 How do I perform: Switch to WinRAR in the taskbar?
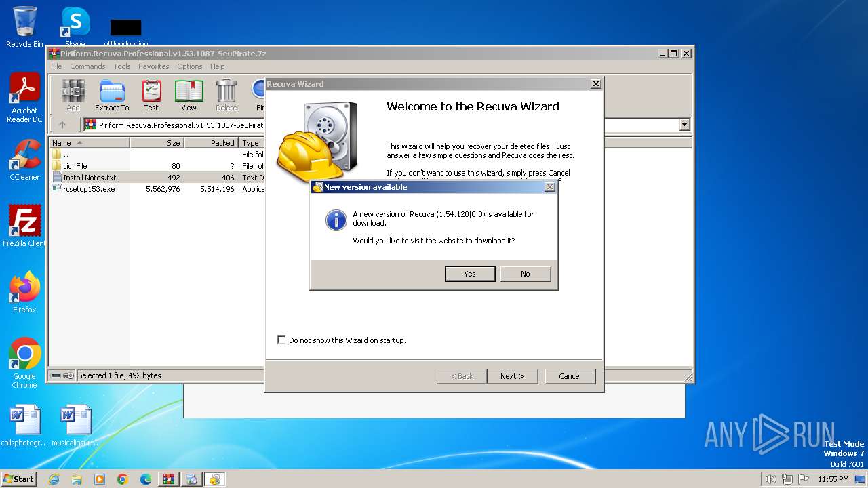[x=169, y=479]
